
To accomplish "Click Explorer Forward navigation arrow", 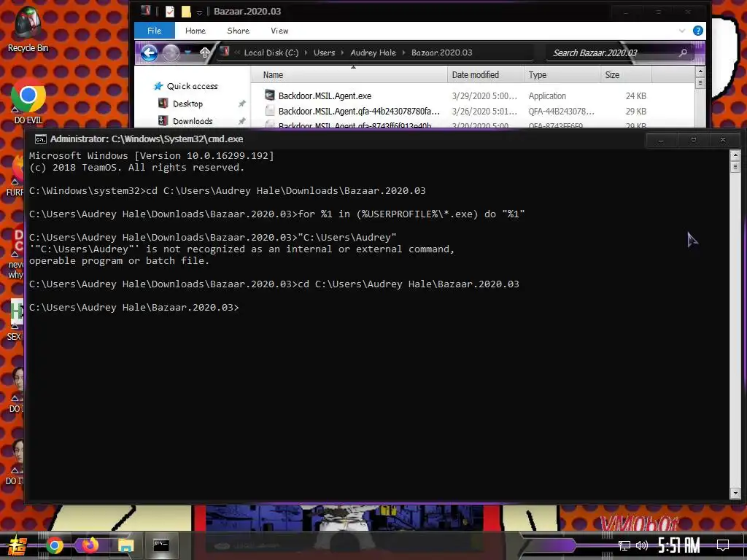I will [171, 52].
